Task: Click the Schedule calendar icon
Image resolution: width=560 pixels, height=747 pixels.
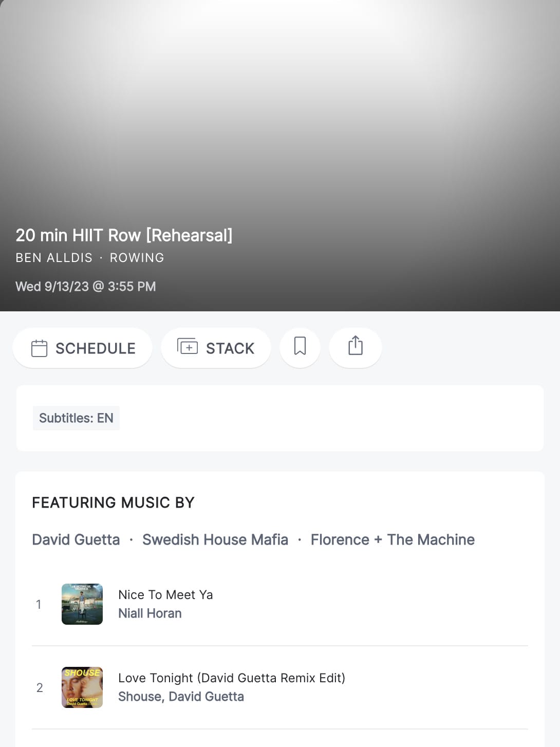Action: (39, 348)
